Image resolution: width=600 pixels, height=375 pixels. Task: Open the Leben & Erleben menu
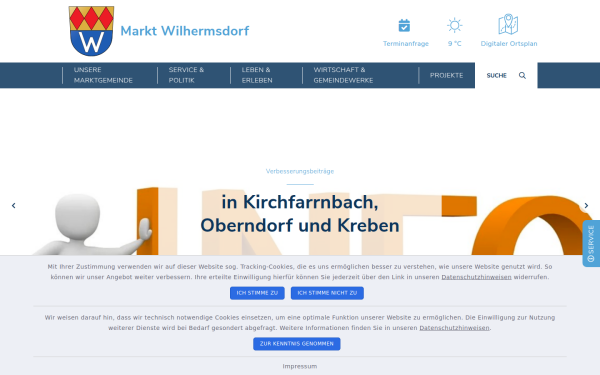click(x=257, y=75)
